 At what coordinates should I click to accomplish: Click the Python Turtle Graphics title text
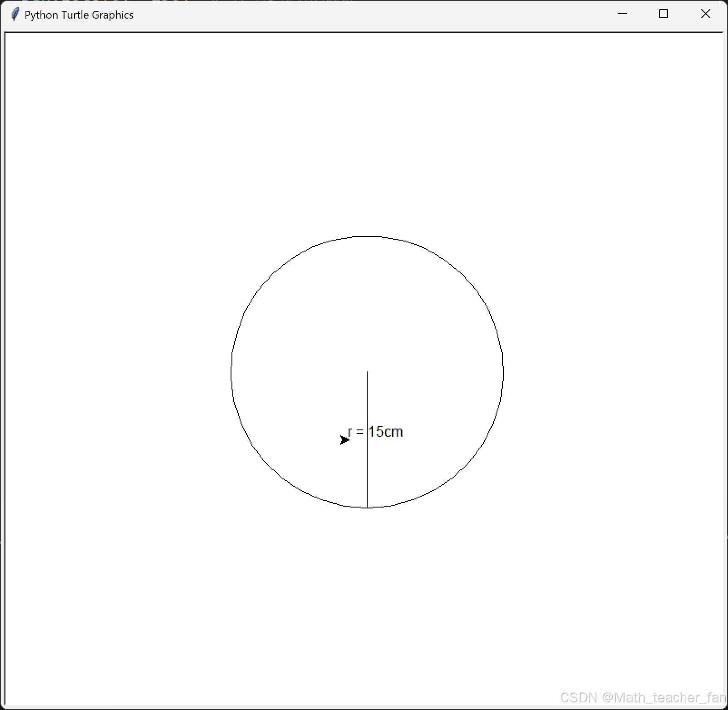[x=79, y=15]
